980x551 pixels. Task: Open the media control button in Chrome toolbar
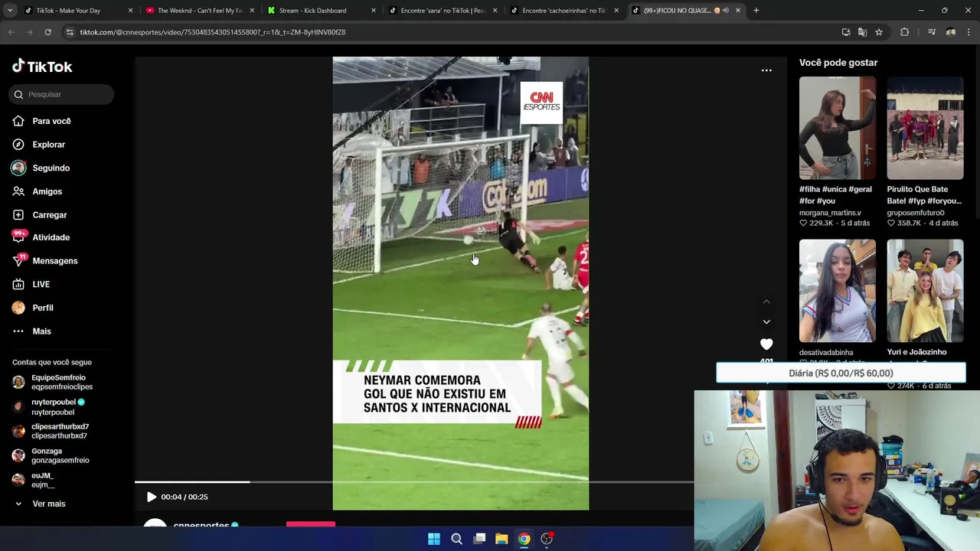pyautogui.click(x=932, y=32)
